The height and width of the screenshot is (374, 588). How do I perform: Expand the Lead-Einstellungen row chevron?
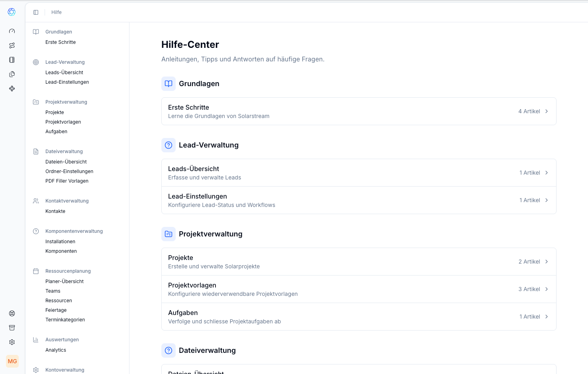(547, 200)
